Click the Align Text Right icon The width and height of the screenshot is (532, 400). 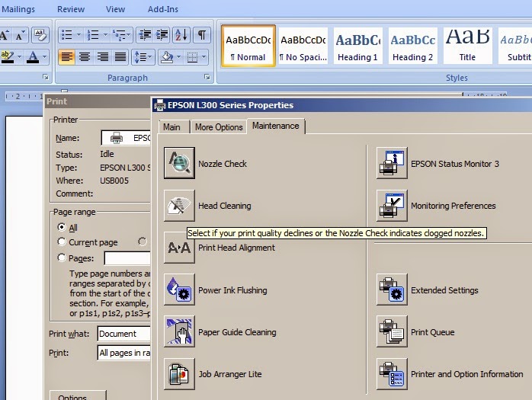[x=102, y=56]
